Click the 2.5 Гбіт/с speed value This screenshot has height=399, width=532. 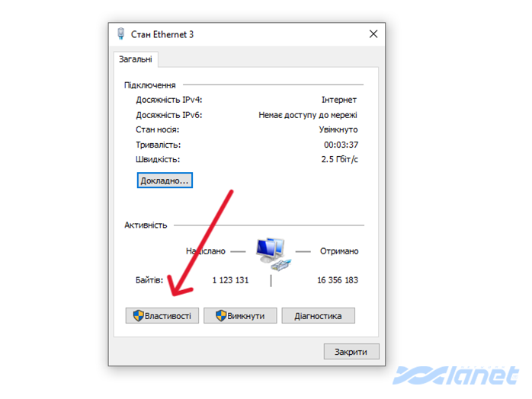tap(340, 159)
